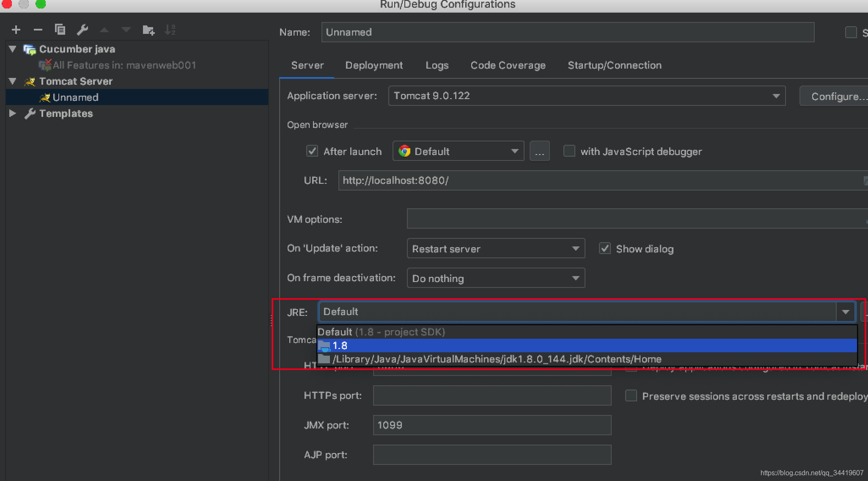Enable with JavaScript debugger checkbox

tap(569, 151)
